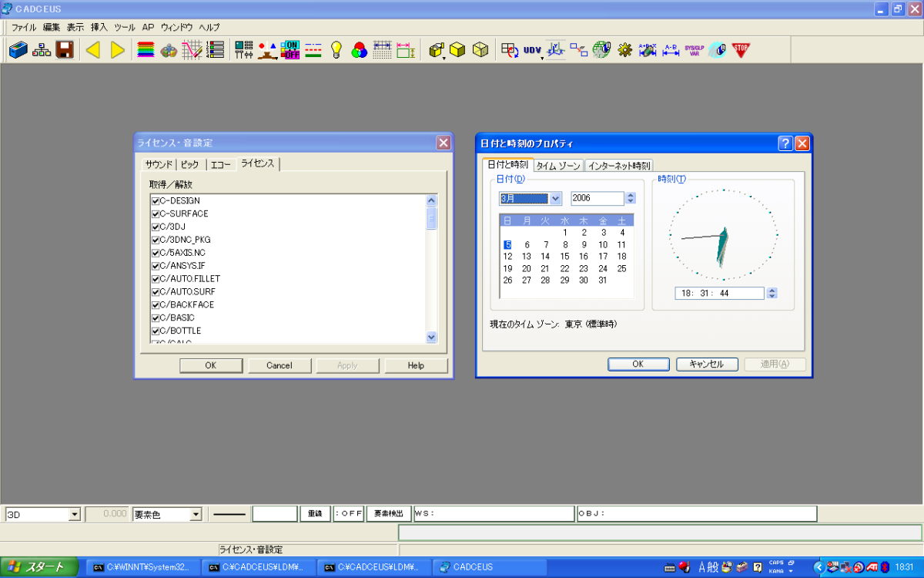924x578 pixels.
Task: Click Help in the license settings dialog
Action: (x=417, y=365)
